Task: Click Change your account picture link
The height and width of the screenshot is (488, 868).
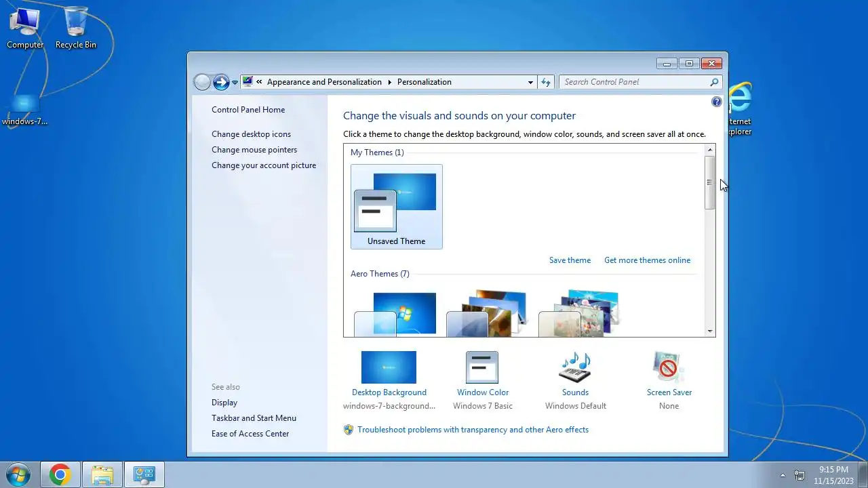Action: (x=264, y=165)
